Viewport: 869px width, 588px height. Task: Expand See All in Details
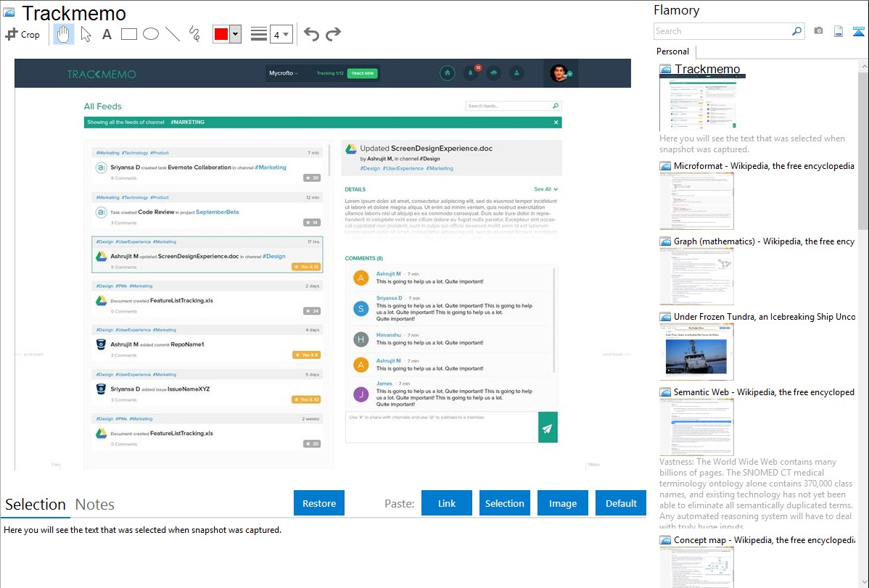(546, 189)
